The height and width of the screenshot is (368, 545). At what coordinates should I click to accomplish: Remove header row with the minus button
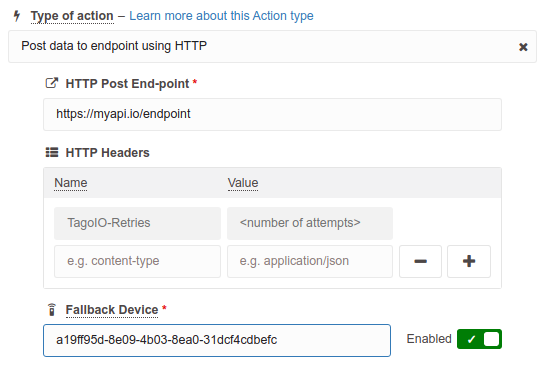tap(420, 261)
